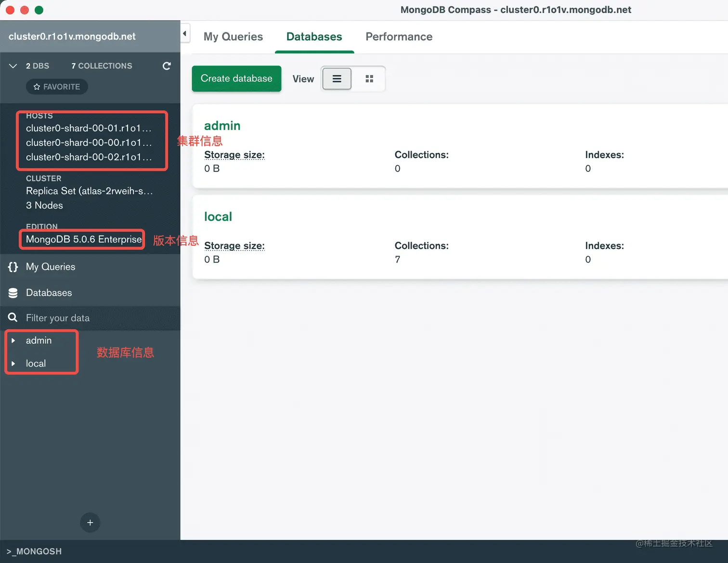Click the search magnifier icon
This screenshot has width=728, height=563.
click(x=13, y=318)
